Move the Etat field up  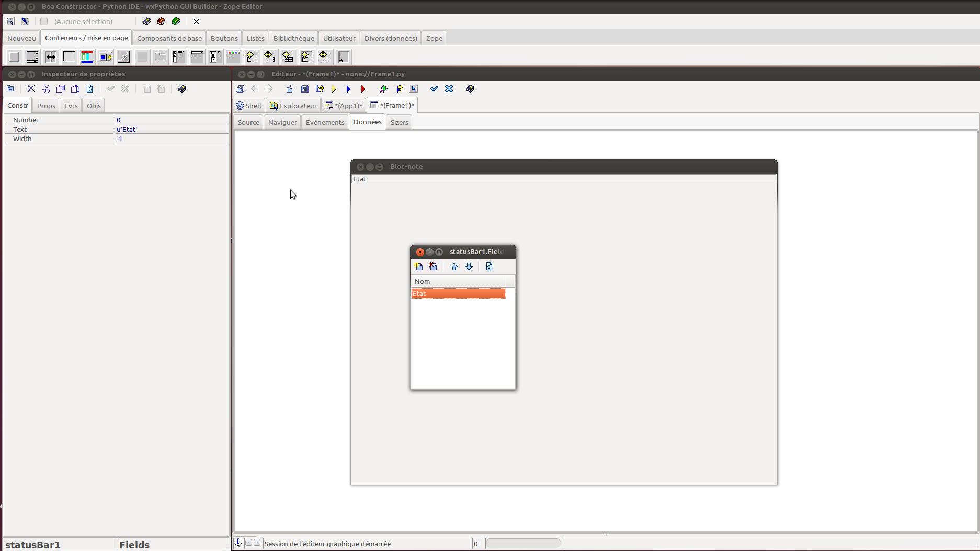click(454, 267)
